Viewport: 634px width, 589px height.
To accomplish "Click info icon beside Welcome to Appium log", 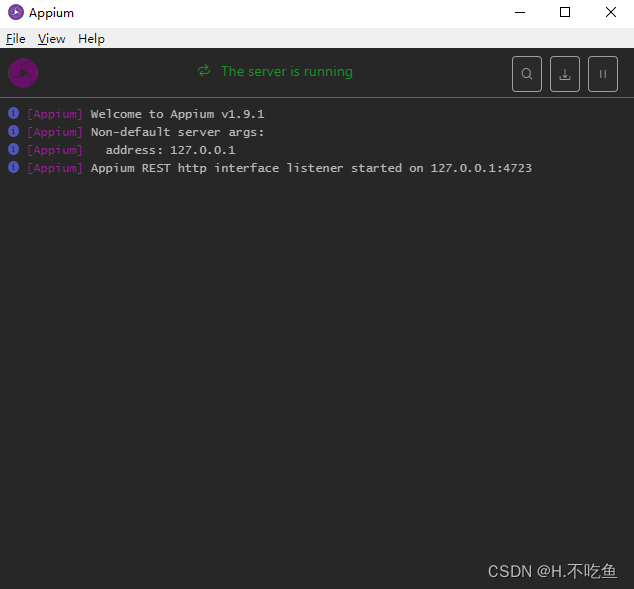I will [x=13, y=113].
